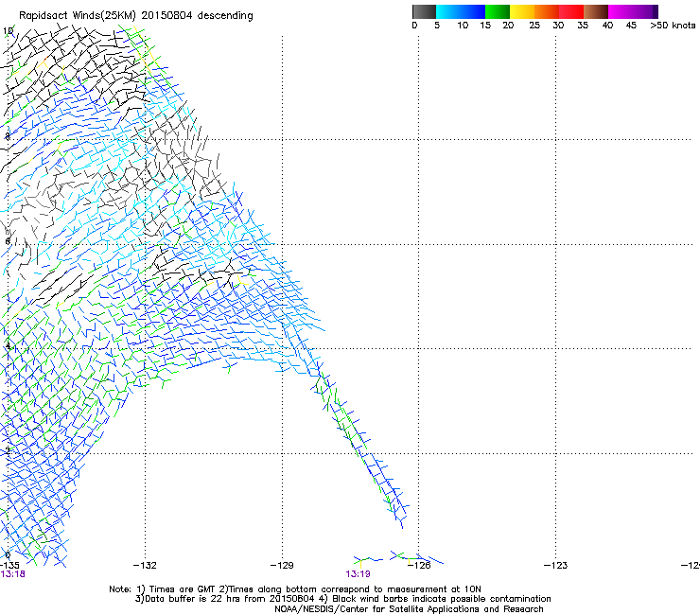Click the '25' legend tick label
This screenshot has height=615, width=700.
534,25
